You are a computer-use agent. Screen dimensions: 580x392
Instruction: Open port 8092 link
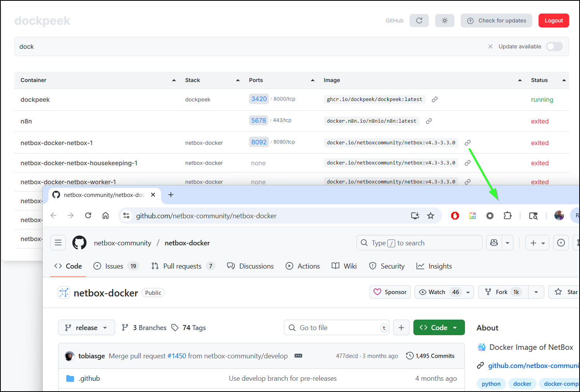(x=259, y=142)
